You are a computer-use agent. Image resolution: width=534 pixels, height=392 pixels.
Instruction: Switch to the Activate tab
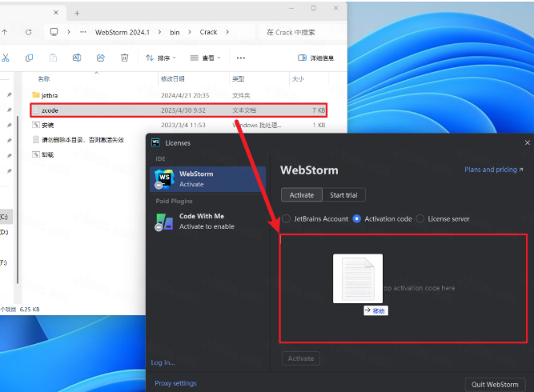(302, 195)
